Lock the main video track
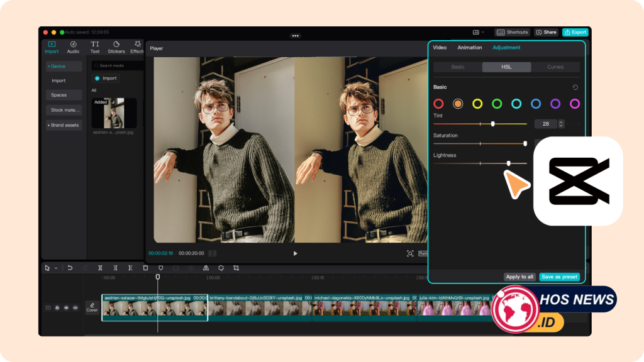Image resolution: width=644 pixels, height=362 pixels. (57, 308)
